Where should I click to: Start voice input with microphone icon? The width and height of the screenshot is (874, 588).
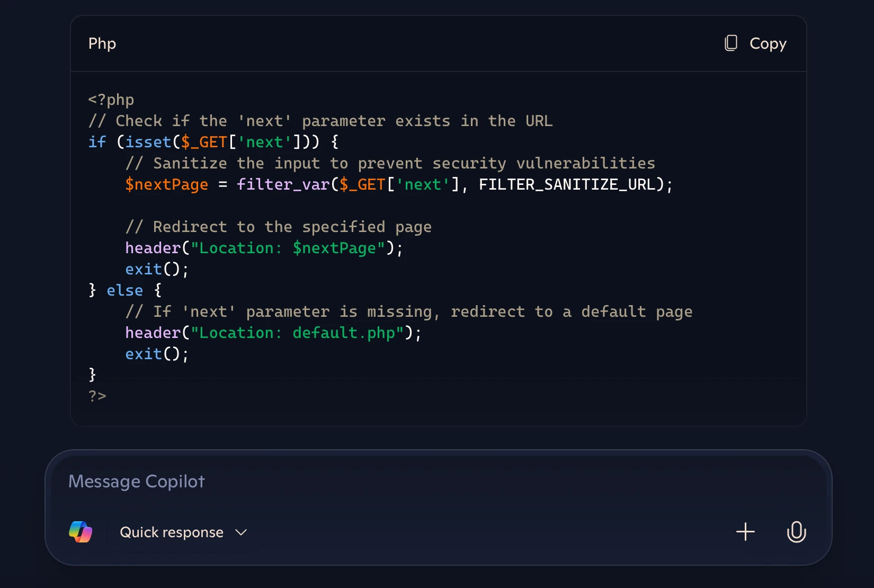click(796, 532)
